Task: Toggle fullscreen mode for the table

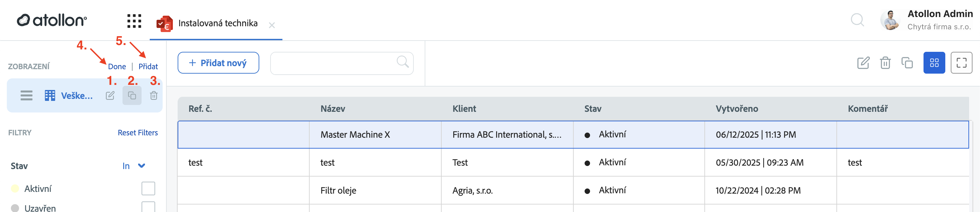Action: click(961, 63)
